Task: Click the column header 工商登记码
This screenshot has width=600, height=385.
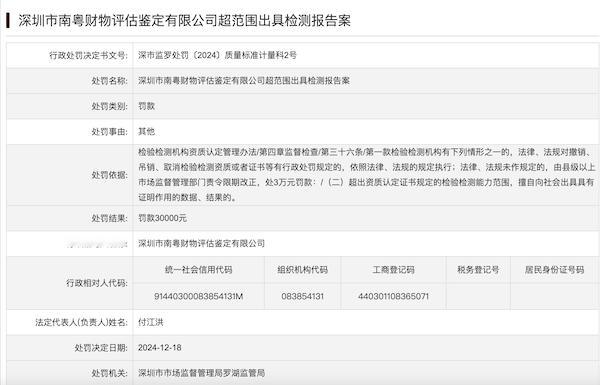Action: pyautogui.click(x=393, y=270)
